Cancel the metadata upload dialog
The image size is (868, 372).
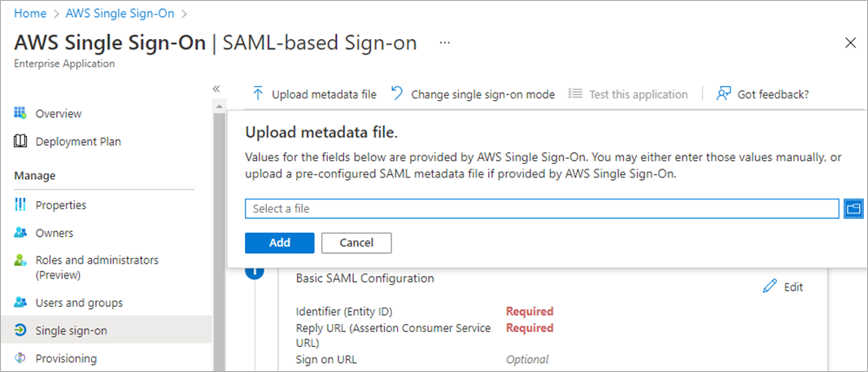click(356, 243)
